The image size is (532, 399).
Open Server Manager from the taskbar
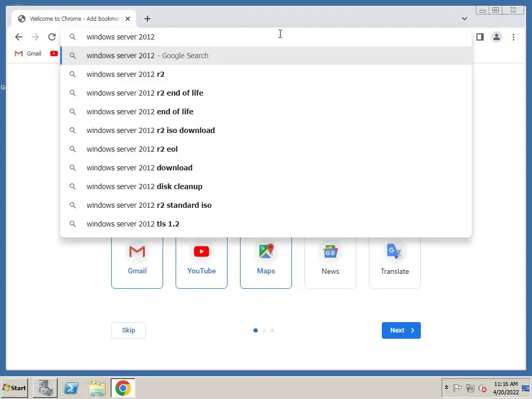click(45, 388)
